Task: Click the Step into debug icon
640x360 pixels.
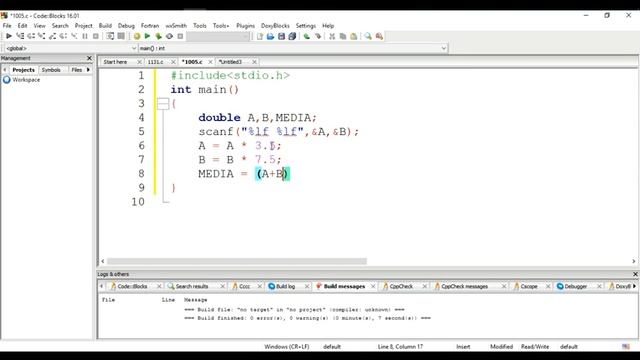Action: coord(41,36)
